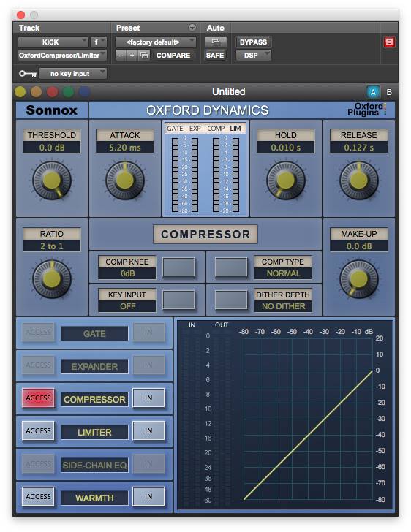Toggle the COMPARE button
Viewport: 411px width, 532px height.
[173, 56]
